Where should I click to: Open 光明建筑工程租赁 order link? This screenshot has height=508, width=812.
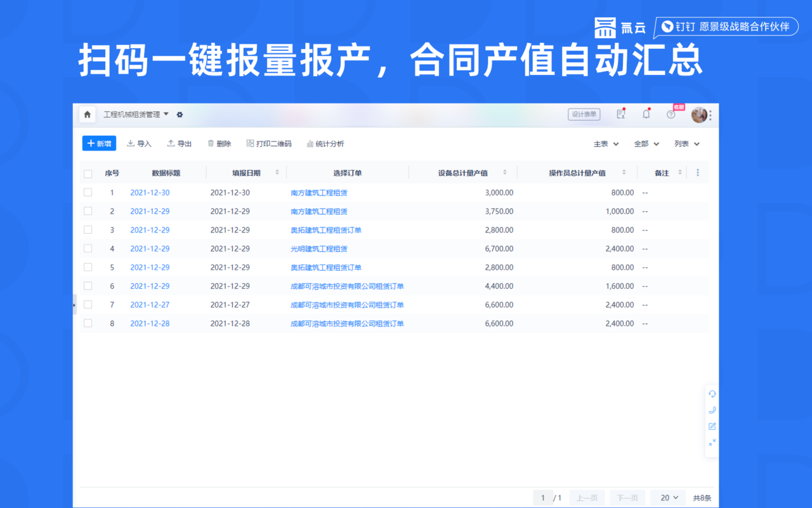pyautogui.click(x=319, y=248)
